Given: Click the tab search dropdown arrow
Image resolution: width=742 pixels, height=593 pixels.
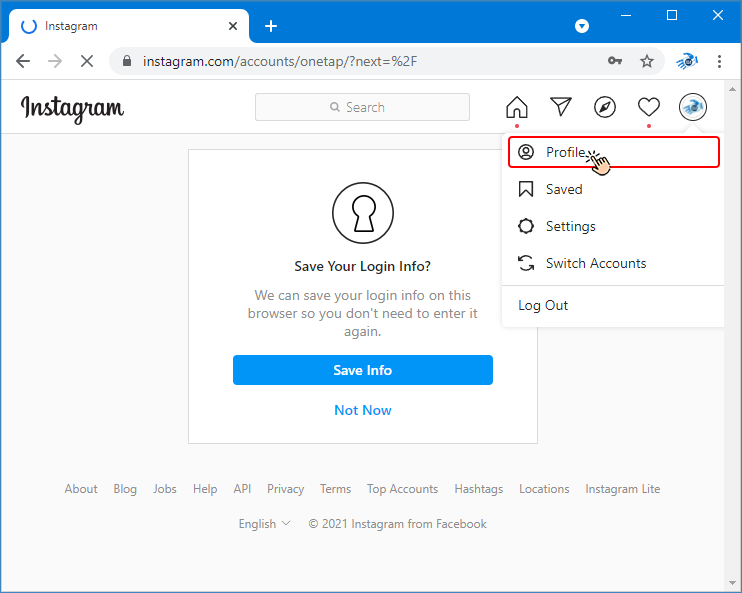Looking at the screenshot, I should click(x=582, y=26).
